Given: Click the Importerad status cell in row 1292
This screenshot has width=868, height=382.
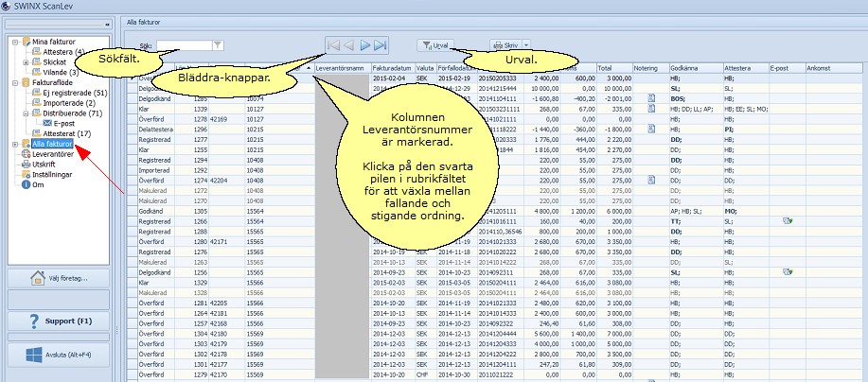Looking at the screenshot, I should pyautogui.click(x=156, y=170).
